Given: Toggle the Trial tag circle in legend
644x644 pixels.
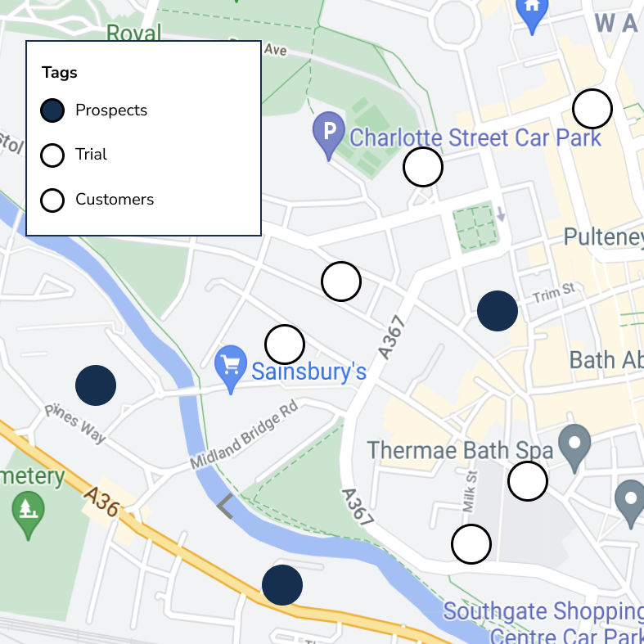Looking at the screenshot, I should point(52,155).
